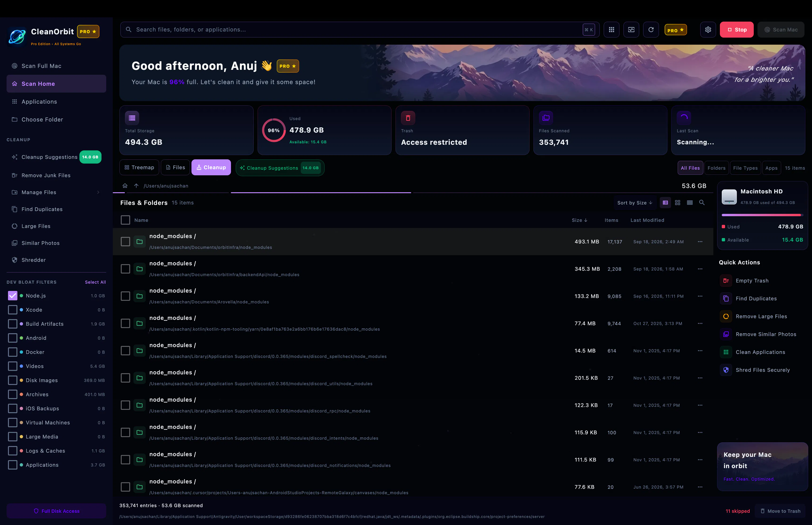Switch to compact table view icon
Viewport: 812px width, 525px height.
690,203
